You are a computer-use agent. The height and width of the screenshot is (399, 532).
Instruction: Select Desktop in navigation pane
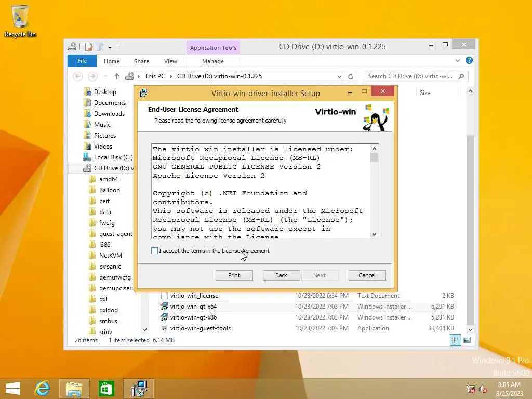pyautogui.click(x=105, y=92)
